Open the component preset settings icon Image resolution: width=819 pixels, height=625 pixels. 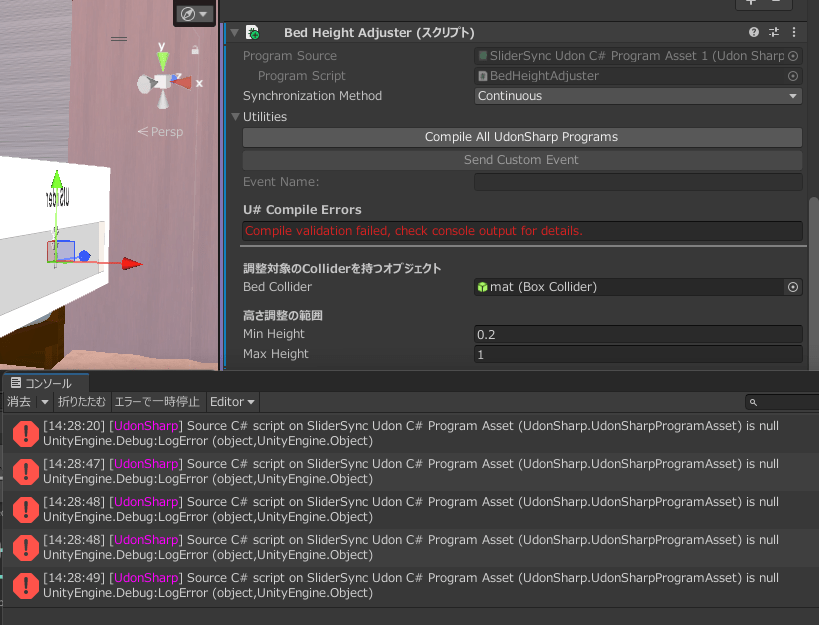774,33
